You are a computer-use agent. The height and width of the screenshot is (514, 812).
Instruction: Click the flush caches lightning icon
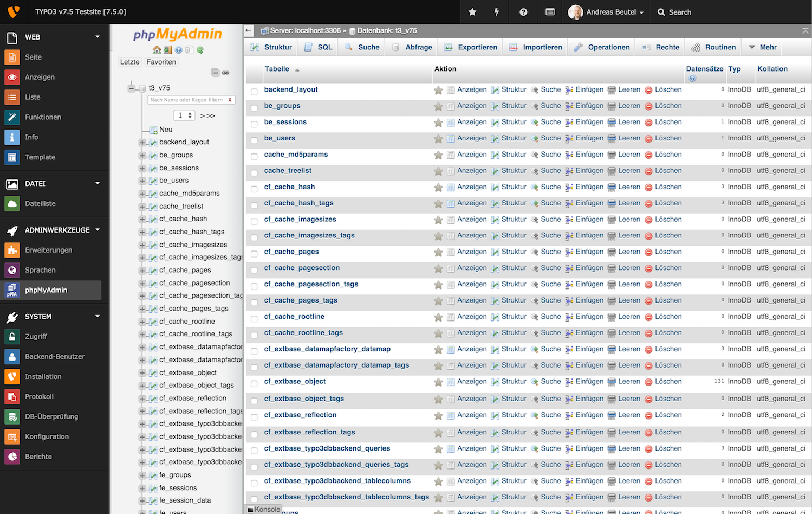click(497, 12)
